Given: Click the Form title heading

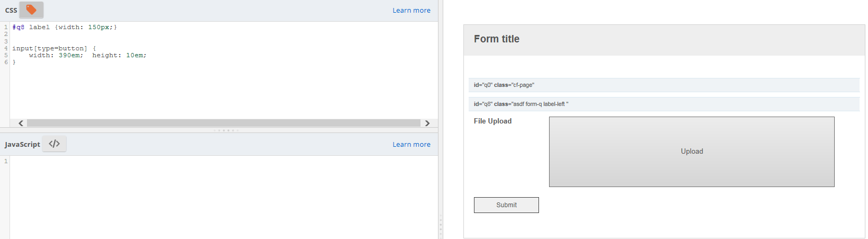Looking at the screenshot, I should pyautogui.click(x=496, y=39).
